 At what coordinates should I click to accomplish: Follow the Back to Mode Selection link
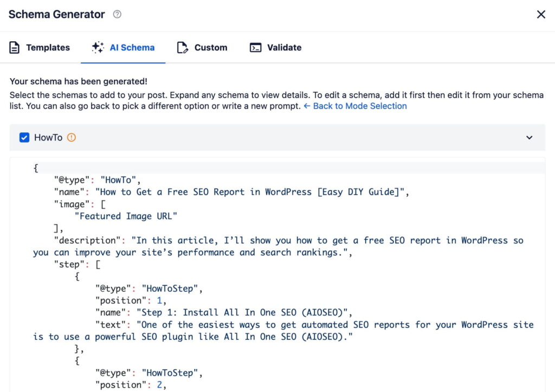coord(355,106)
